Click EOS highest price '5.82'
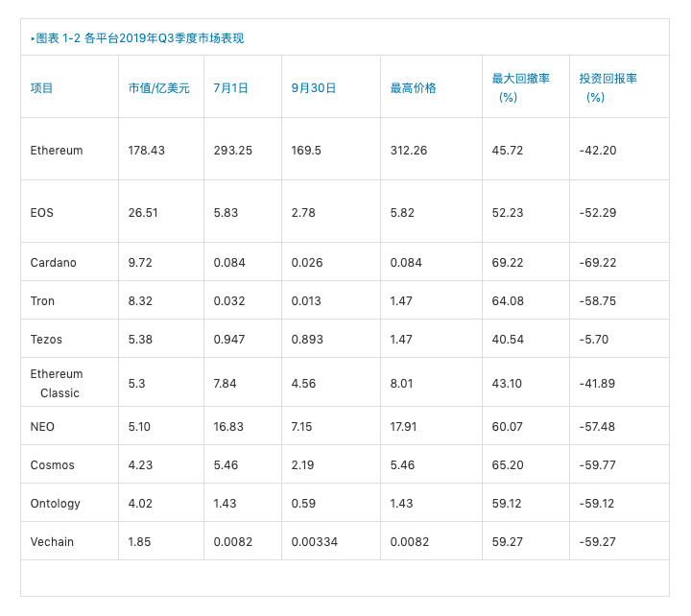The image size is (691, 616). pos(402,213)
